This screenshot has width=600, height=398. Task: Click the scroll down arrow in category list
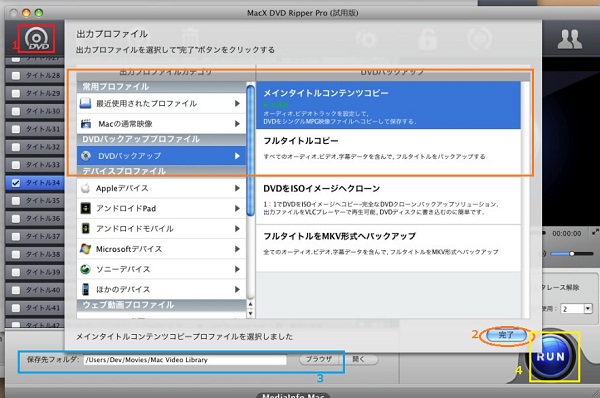[x=251, y=313]
